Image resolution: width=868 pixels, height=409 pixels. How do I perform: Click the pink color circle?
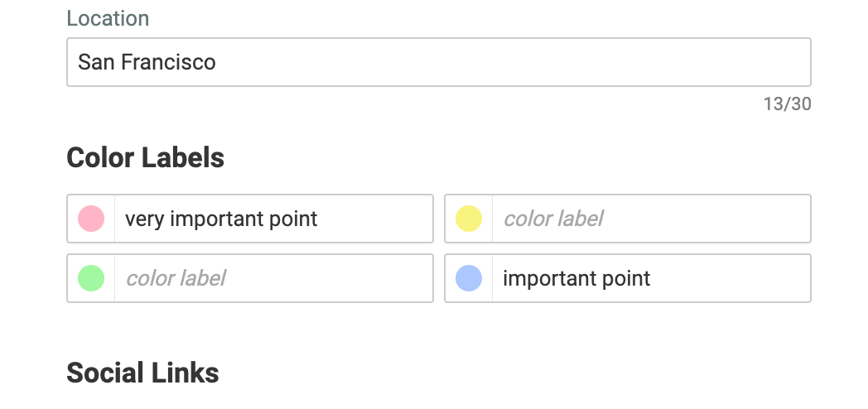[91, 219]
